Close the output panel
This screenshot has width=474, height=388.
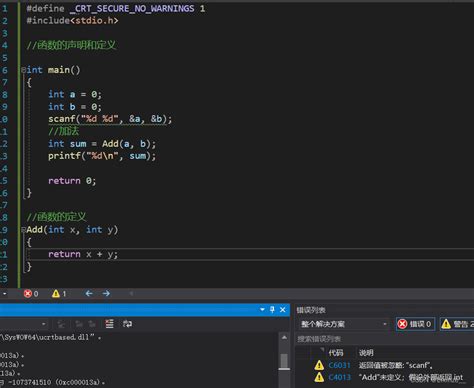point(283,310)
